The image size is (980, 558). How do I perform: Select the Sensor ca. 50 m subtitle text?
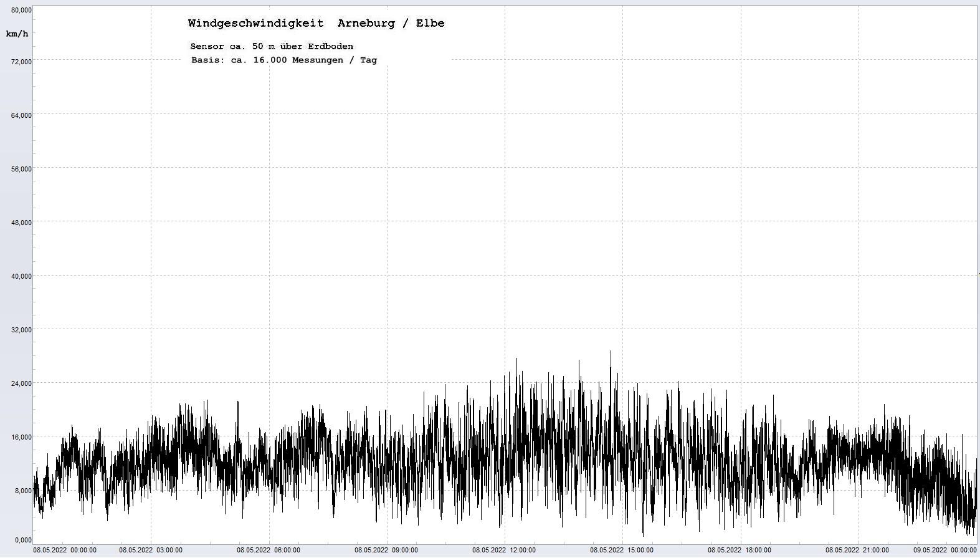(x=272, y=47)
